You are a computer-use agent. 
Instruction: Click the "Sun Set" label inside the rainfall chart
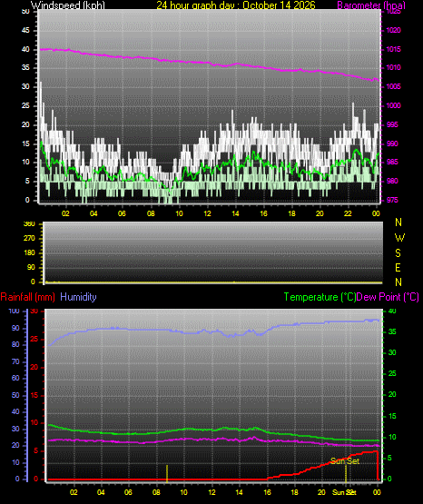[345, 461]
